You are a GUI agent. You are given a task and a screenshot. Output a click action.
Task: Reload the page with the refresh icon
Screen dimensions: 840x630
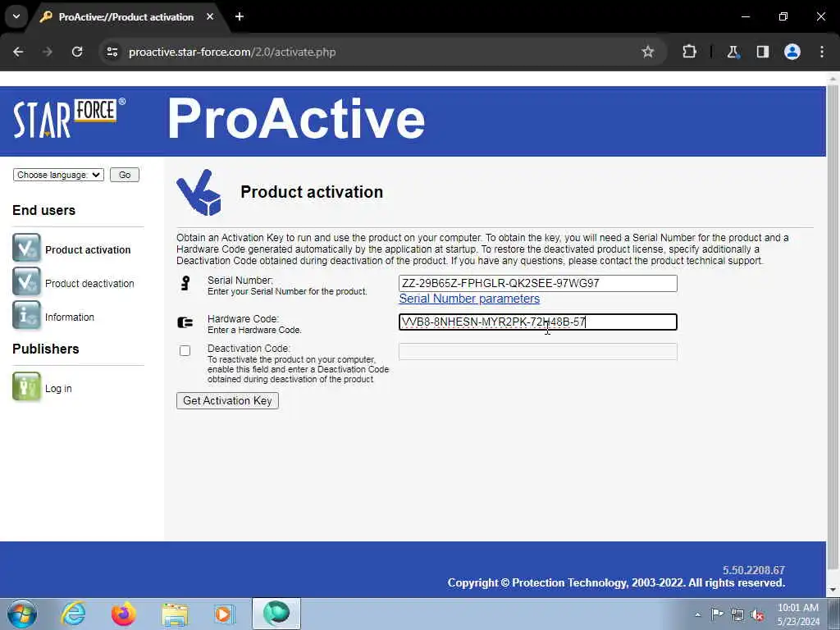(x=77, y=52)
